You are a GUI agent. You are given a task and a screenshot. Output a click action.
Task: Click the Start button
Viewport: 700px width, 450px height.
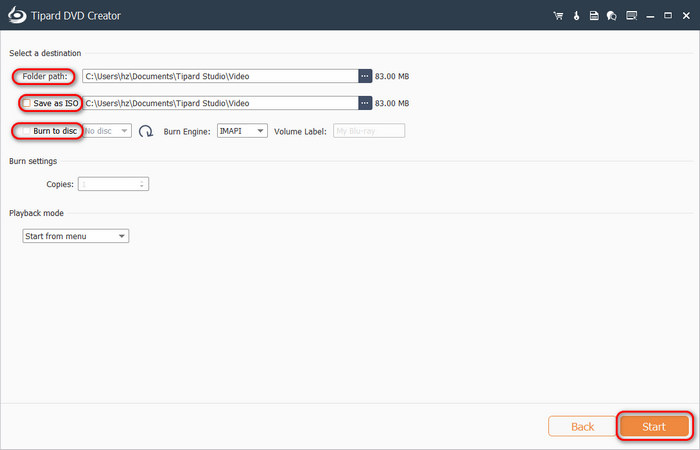click(x=654, y=427)
